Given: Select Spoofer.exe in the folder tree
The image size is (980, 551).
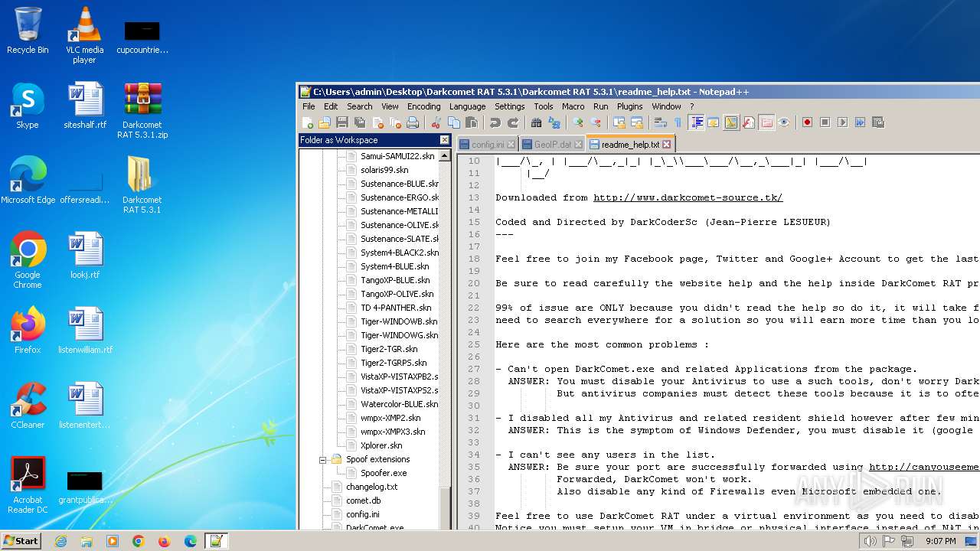Looking at the screenshot, I should pyautogui.click(x=384, y=473).
